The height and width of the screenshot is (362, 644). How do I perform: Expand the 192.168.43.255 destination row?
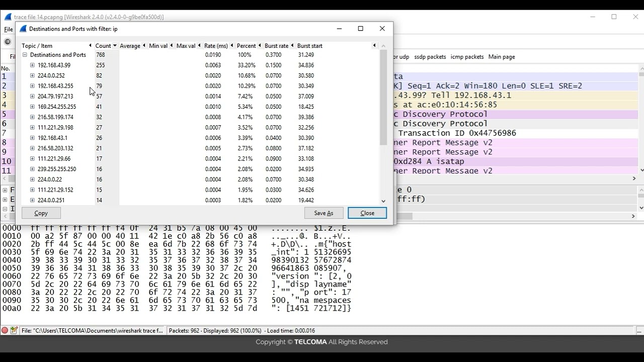coord(32,86)
